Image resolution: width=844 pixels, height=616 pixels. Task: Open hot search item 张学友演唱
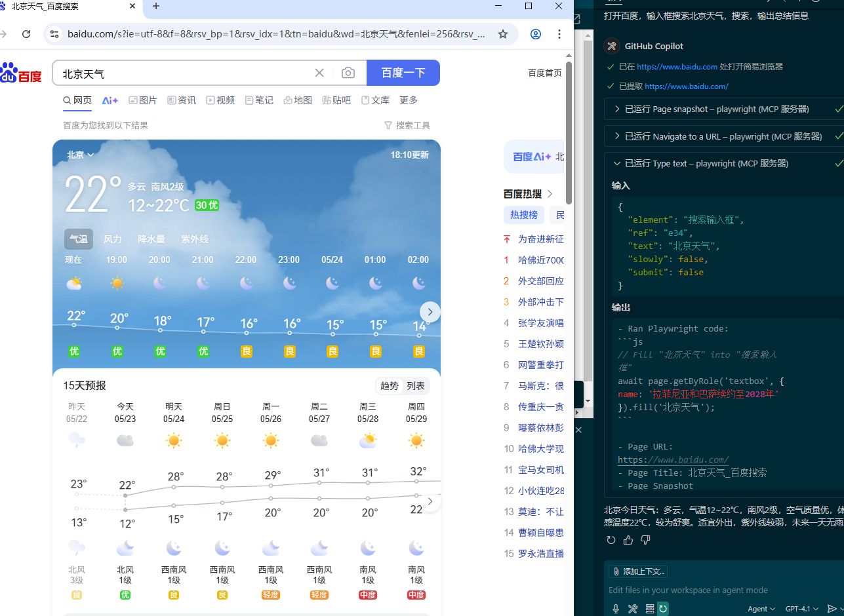[541, 322]
